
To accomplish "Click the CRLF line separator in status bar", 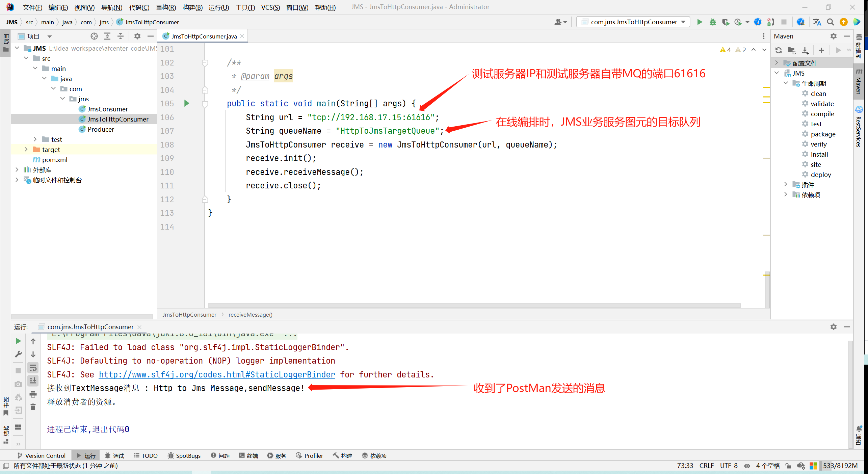I will (x=706, y=466).
